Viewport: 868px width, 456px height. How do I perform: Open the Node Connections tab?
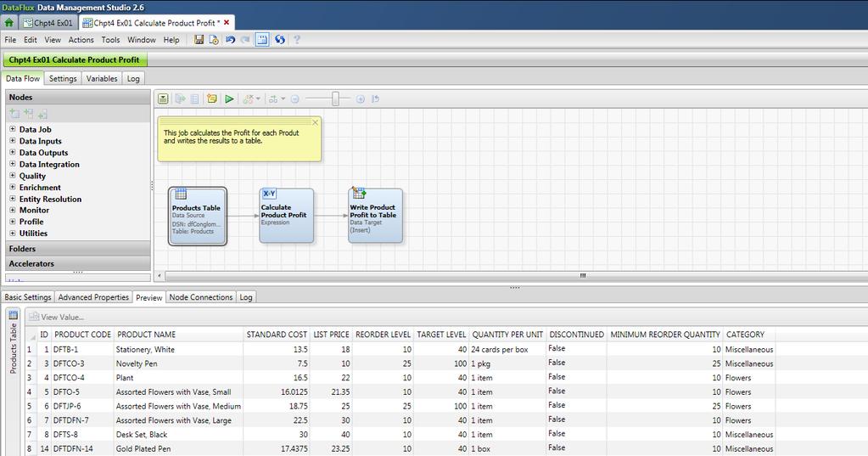201,297
